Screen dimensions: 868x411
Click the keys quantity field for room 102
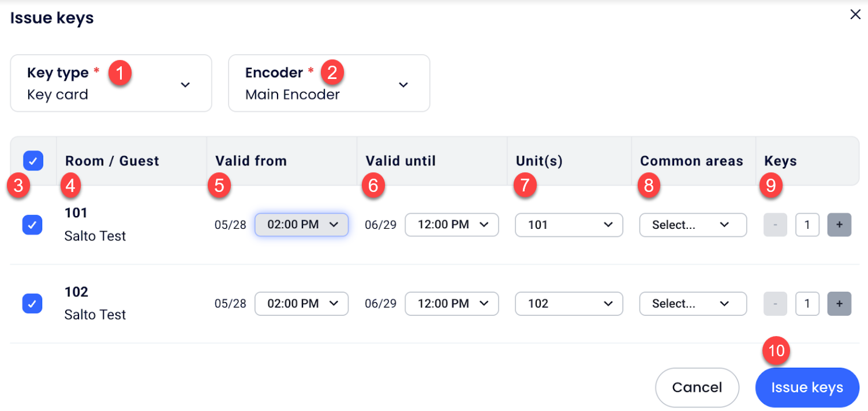coord(807,304)
